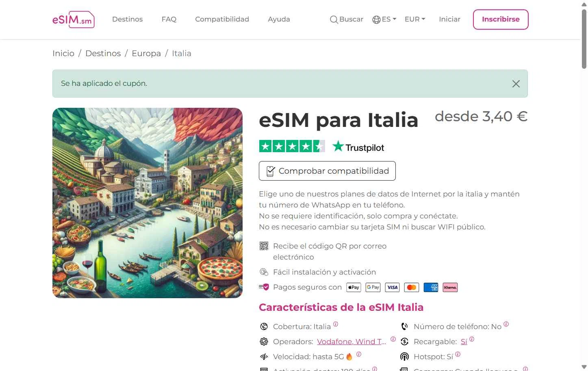The height and width of the screenshot is (371, 588).
Task: Click the page vertical scrollbar
Action: 584,39
